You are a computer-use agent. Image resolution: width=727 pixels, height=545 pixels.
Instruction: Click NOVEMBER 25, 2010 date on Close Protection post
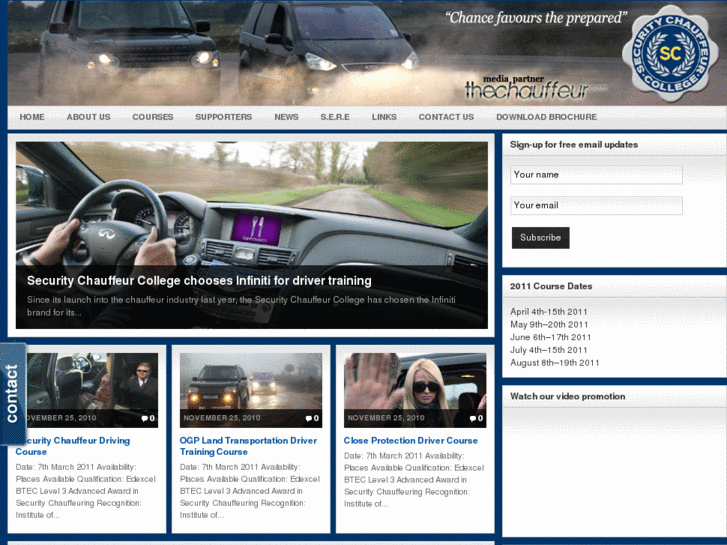pos(386,418)
